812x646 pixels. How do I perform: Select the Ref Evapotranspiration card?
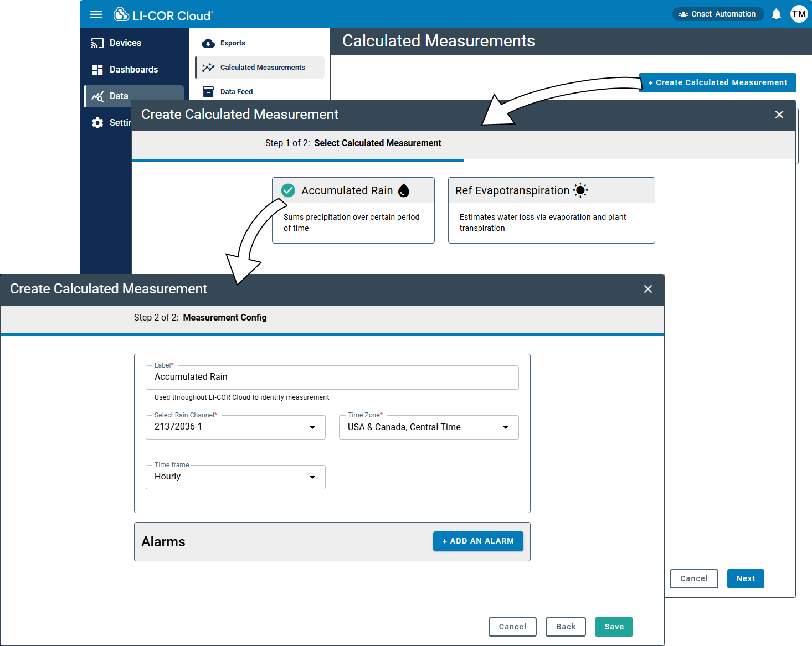pos(552,210)
